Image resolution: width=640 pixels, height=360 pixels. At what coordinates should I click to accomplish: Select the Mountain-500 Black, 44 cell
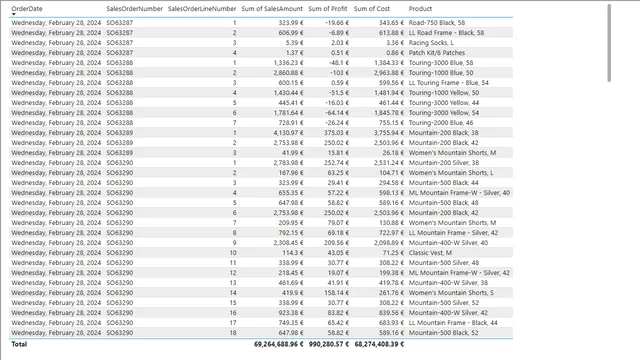443,182
